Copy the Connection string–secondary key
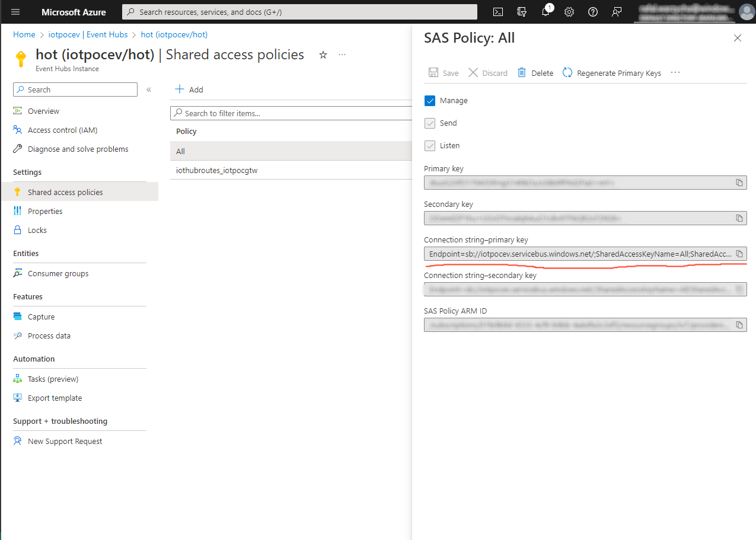 (739, 289)
